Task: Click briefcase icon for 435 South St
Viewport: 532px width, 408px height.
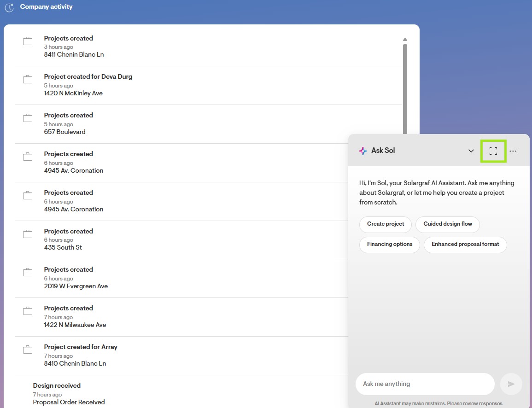Action: (28, 234)
